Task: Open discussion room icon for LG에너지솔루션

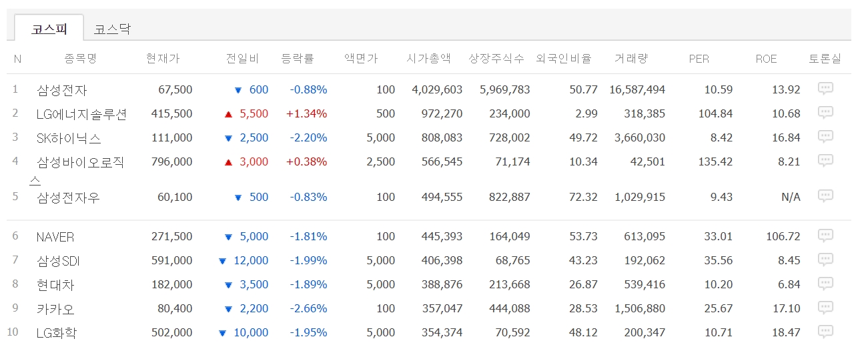Action: [825, 112]
